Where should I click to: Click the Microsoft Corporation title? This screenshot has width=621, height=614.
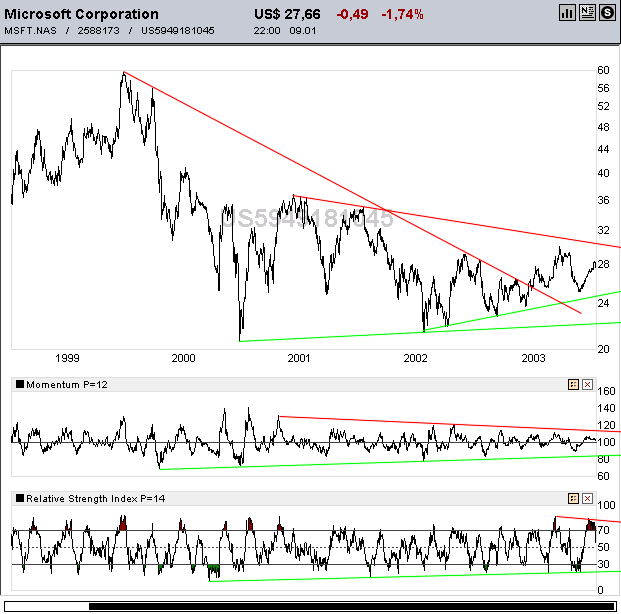point(81,14)
